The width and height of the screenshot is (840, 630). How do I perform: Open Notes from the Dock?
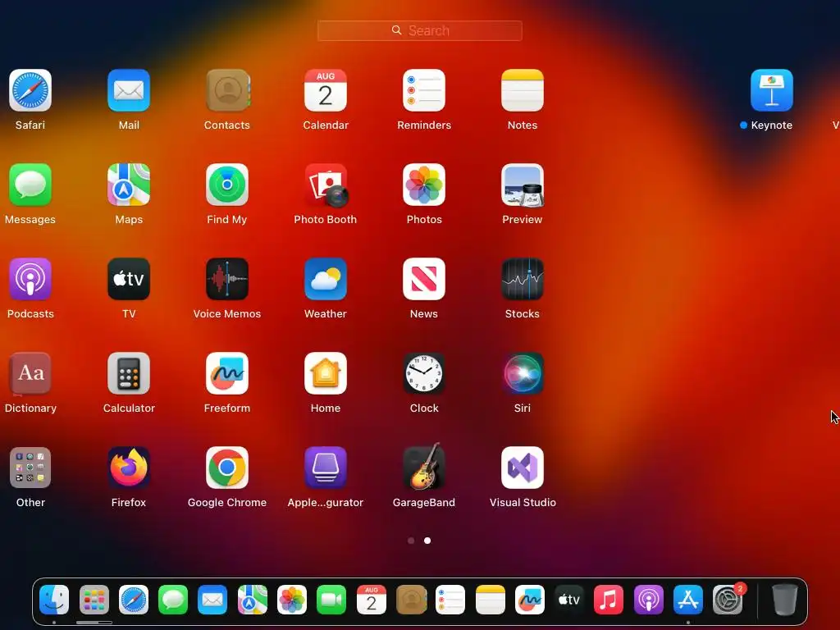click(491, 600)
